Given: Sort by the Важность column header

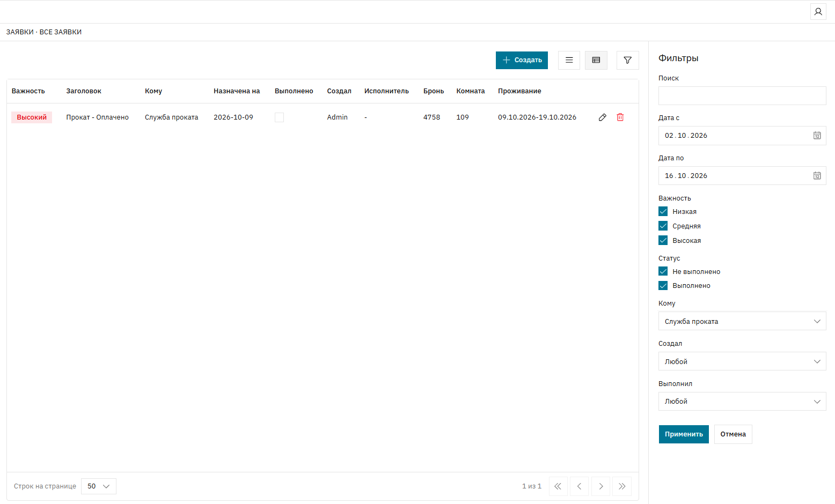Looking at the screenshot, I should [28, 91].
